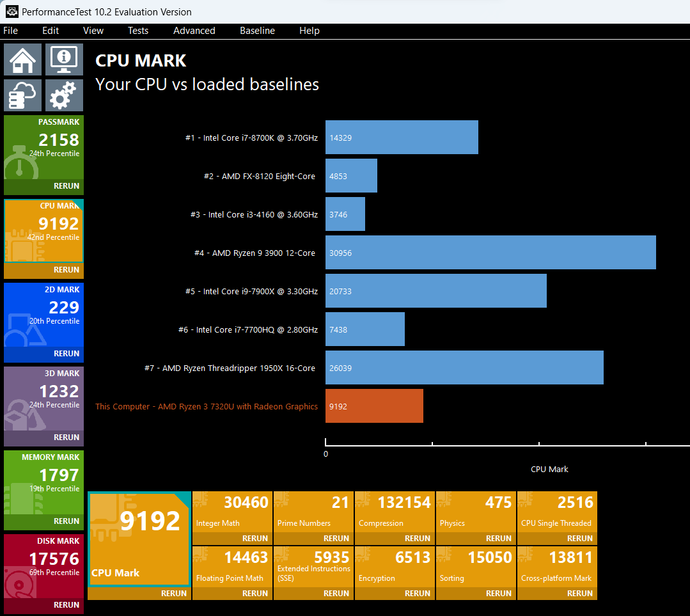This screenshot has width=690, height=616.
Task: Open the System Information monitor icon
Action: coord(64,59)
